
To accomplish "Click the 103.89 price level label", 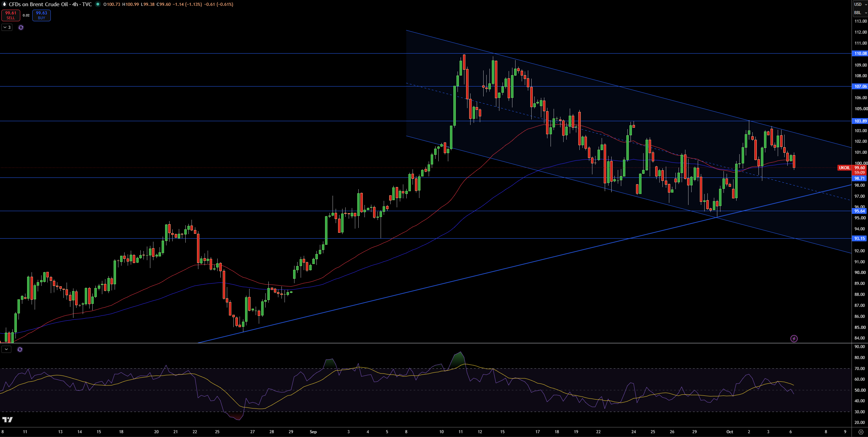I will coord(860,121).
